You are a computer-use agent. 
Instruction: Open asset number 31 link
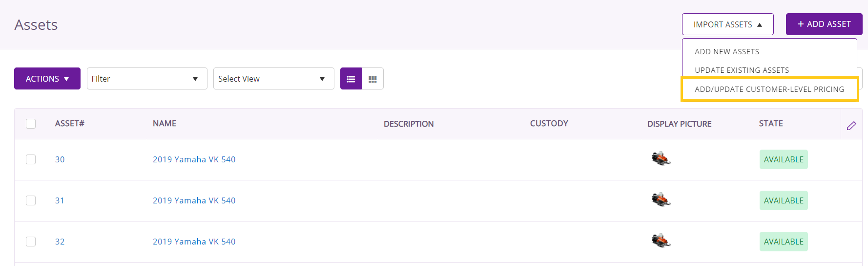pyautogui.click(x=60, y=200)
